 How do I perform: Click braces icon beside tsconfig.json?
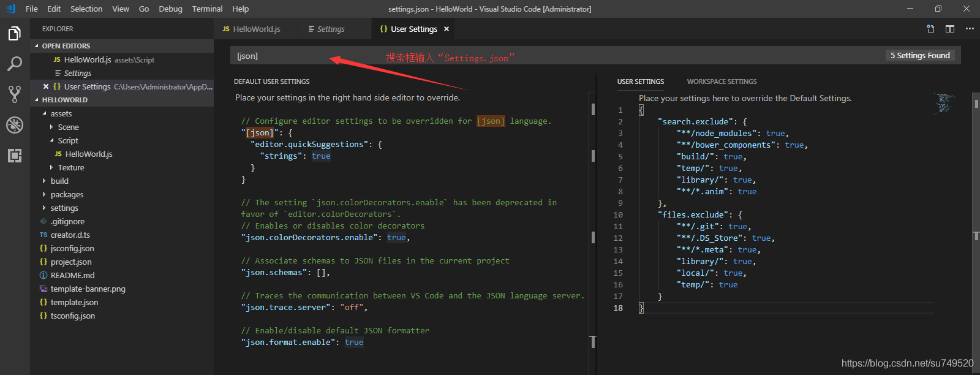43,316
